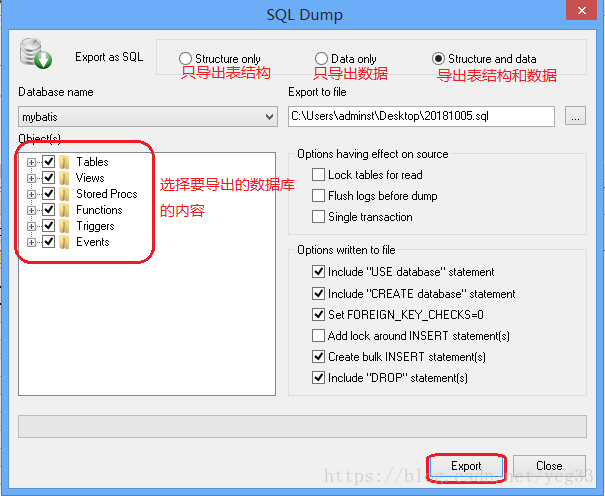Expand the Stored Procs tree node

point(31,194)
